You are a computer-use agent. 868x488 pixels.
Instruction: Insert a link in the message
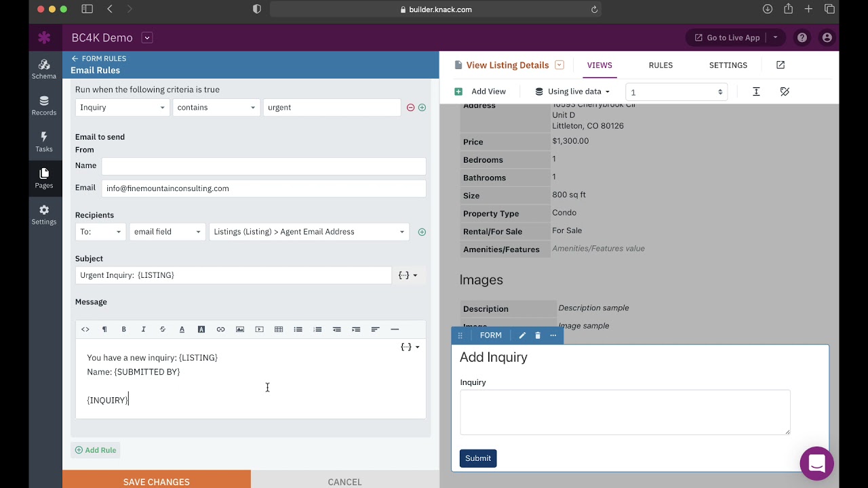(220, 329)
